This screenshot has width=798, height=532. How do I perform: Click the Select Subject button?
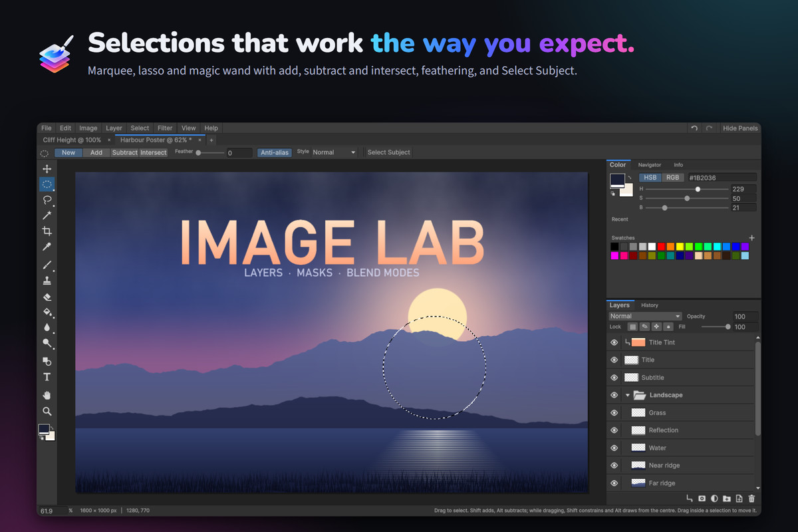(389, 152)
